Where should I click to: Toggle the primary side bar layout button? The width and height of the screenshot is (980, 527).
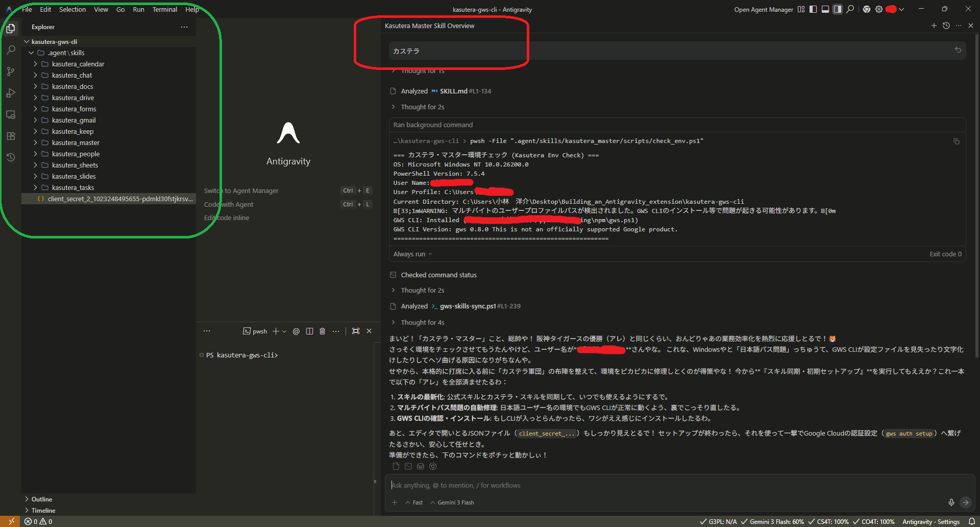coord(813,9)
